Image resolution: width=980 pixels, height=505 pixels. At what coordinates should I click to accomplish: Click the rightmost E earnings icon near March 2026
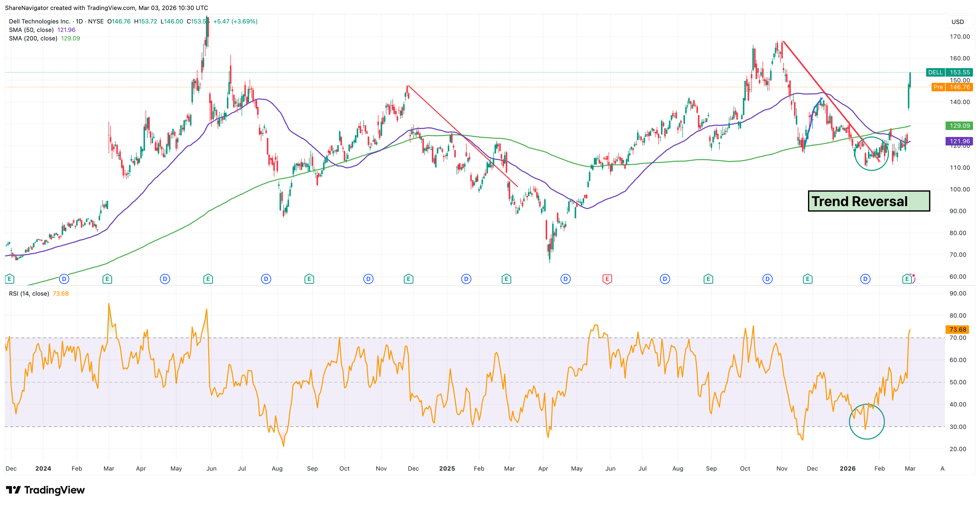point(908,279)
